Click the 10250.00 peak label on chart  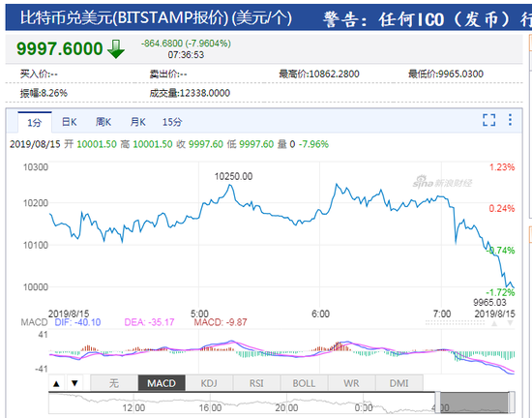click(x=233, y=176)
